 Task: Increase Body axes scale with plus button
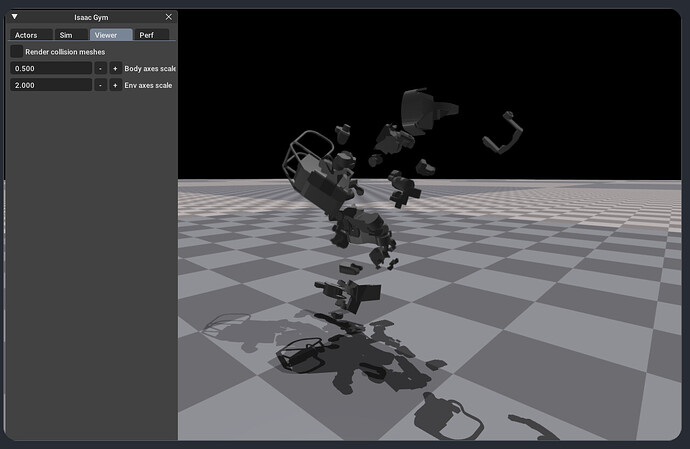pyautogui.click(x=115, y=68)
